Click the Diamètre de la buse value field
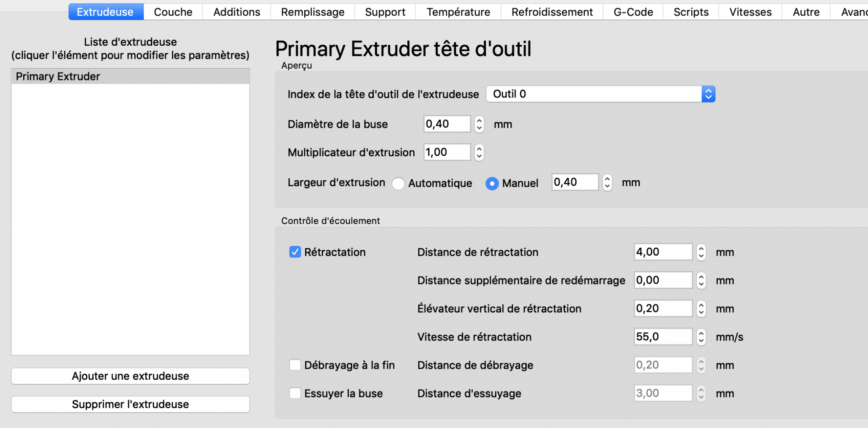 click(447, 124)
